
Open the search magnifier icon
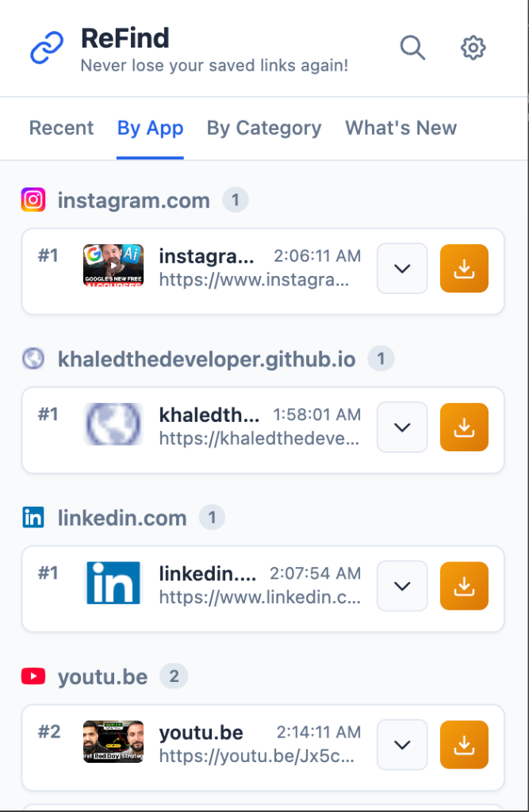pyautogui.click(x=412, y=48)
